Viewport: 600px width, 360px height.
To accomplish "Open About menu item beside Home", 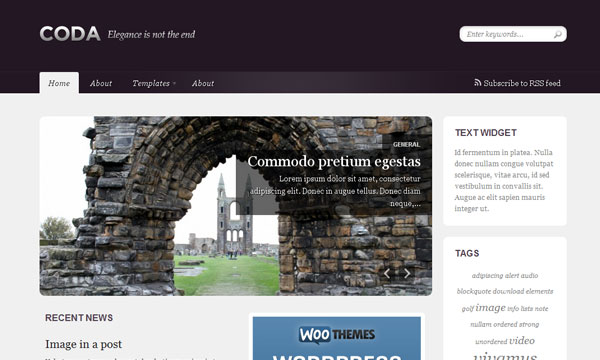I will [x=101, y=83].
